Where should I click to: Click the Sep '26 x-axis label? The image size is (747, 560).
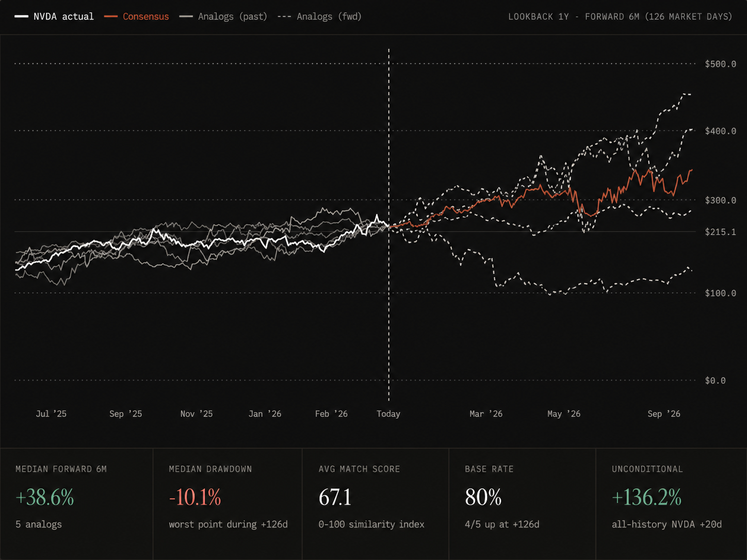click(664, 414)
